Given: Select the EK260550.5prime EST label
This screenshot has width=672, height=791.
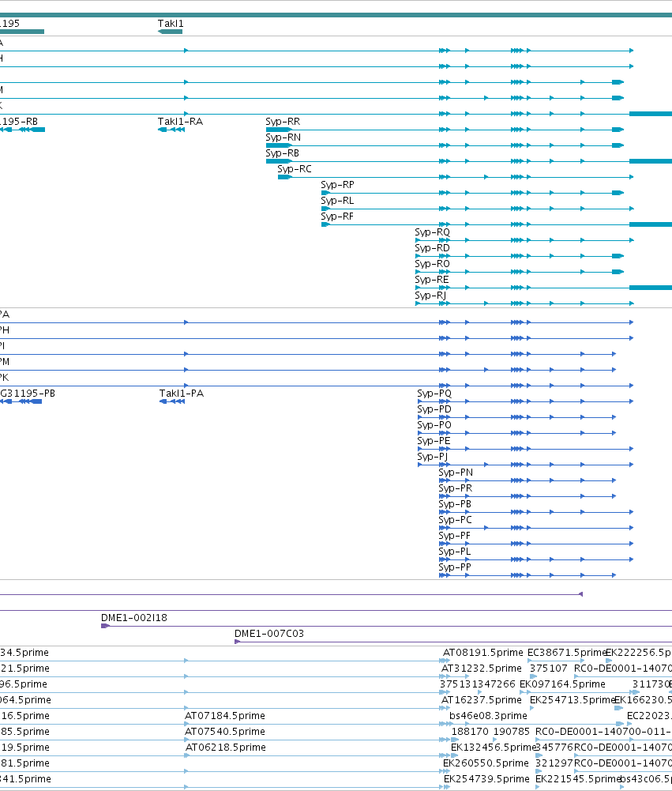Looking at the screenshot, I should (x=486, y=763).
